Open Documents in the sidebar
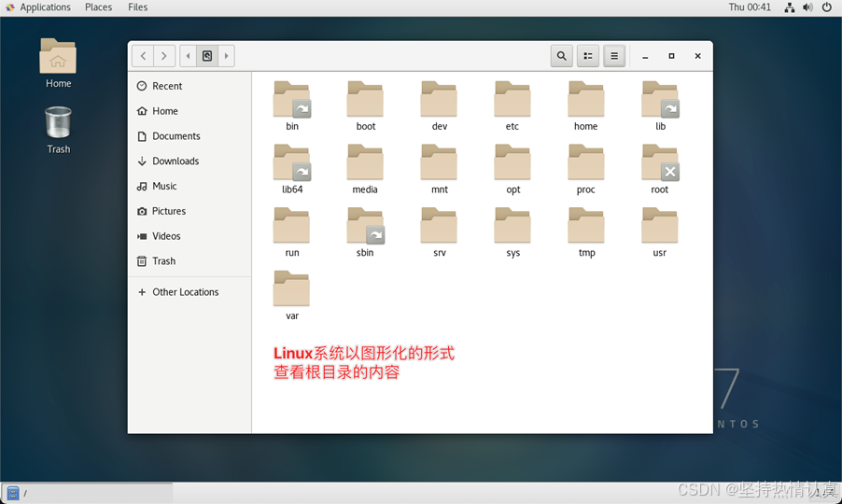The width and height of the screenshot is (842, 504). coord(190,136)
